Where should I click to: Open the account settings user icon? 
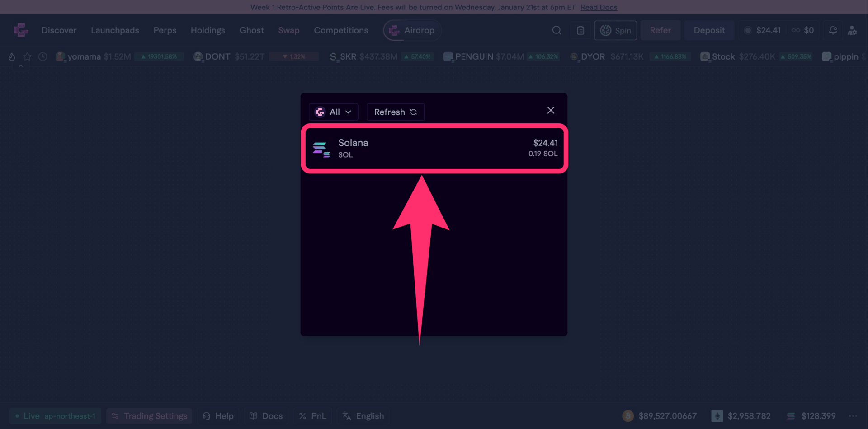[852, 30]
